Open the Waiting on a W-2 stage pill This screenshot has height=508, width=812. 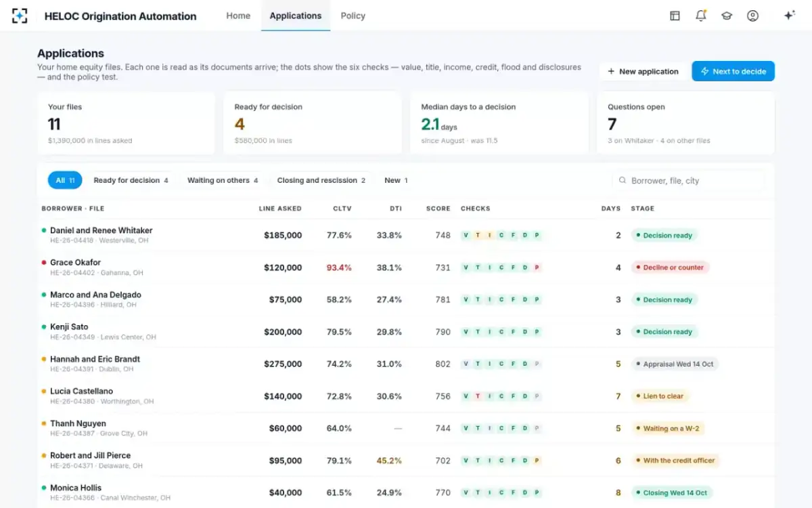pos(668,429)
